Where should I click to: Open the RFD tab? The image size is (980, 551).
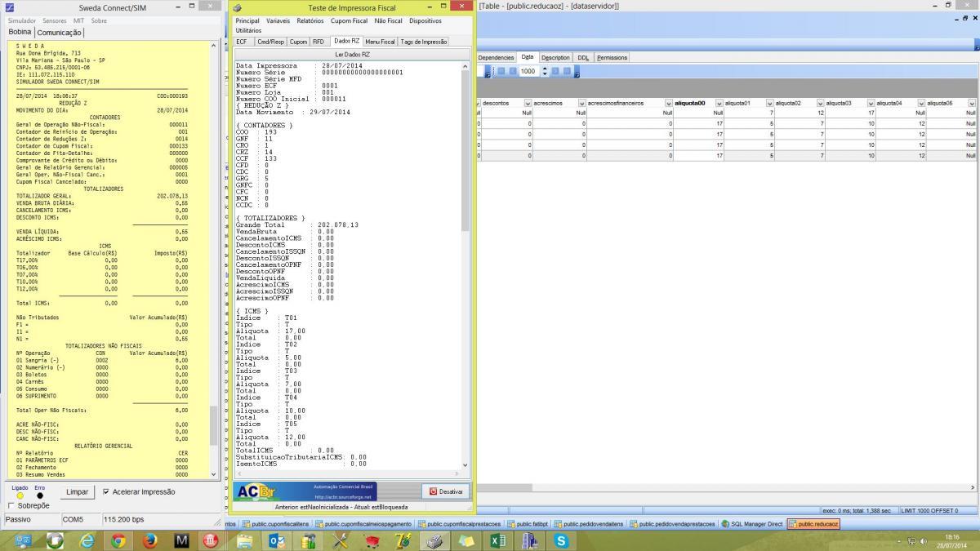[x=318, y=41]
